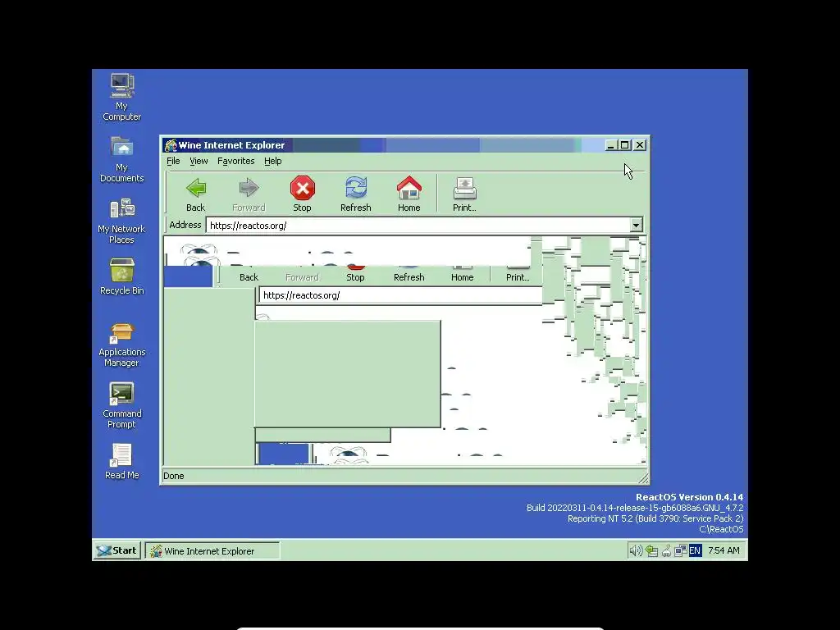The height and width of the screenshot is (630, 840).
Task: Click the network connection tray icon
Action: click(x=680, y=550)
